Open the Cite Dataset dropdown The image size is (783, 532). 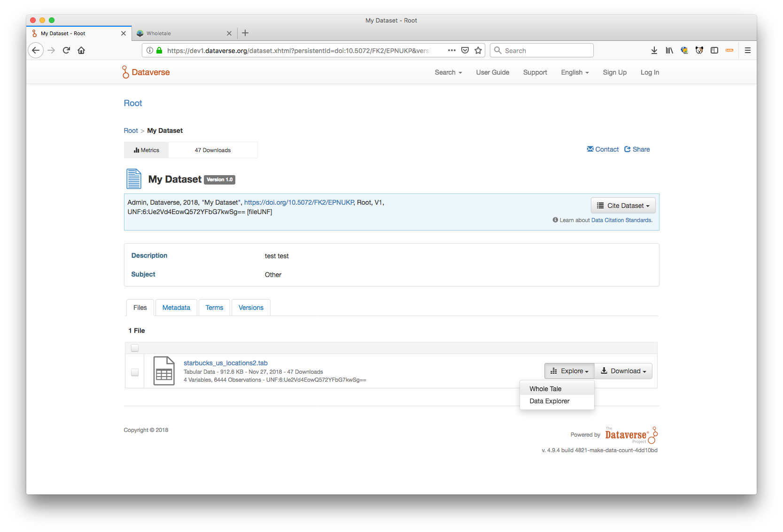[623, 206]
